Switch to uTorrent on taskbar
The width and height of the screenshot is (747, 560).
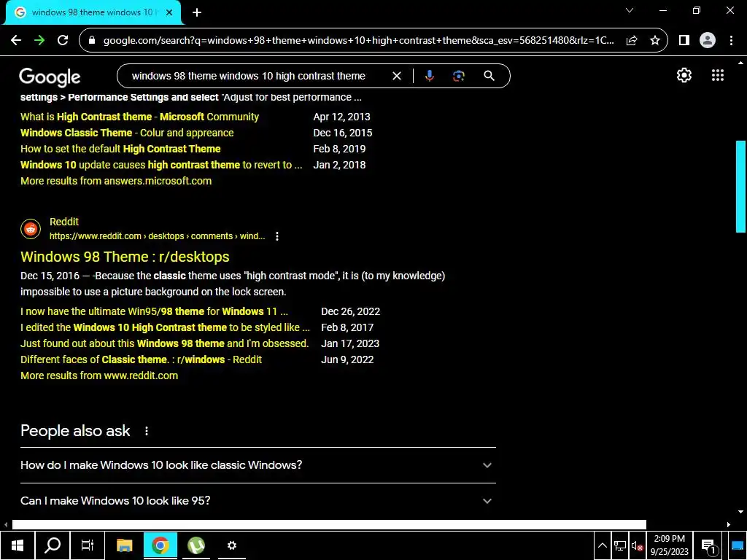tap(196, 545)
